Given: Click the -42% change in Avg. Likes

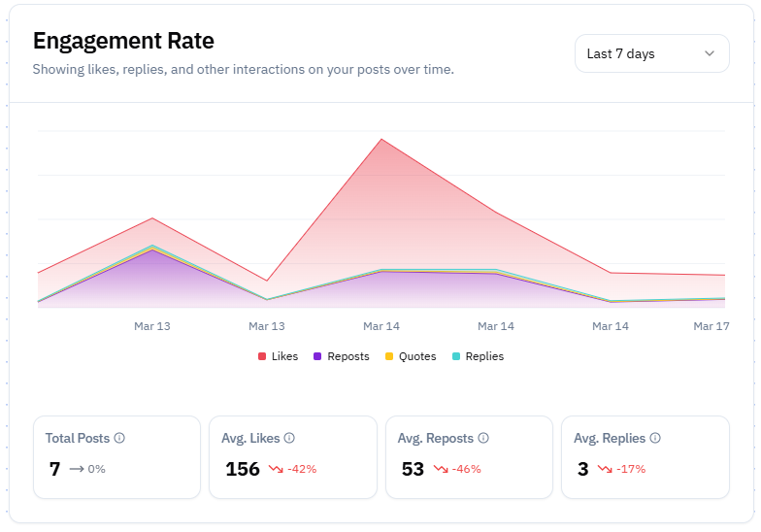Looking at the screenshot, I should 301,469.
